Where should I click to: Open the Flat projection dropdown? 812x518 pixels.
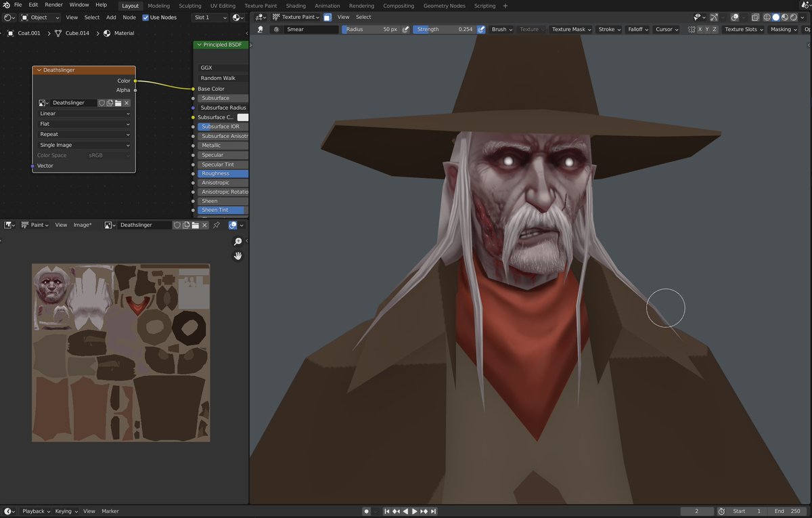[x=84, y=124]
